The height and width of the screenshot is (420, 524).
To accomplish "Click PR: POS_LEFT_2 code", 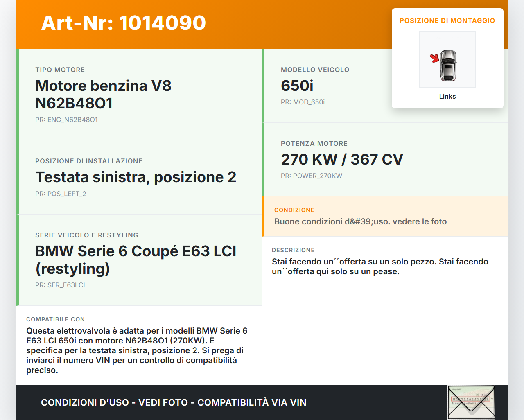I will (x=61, y=194).
